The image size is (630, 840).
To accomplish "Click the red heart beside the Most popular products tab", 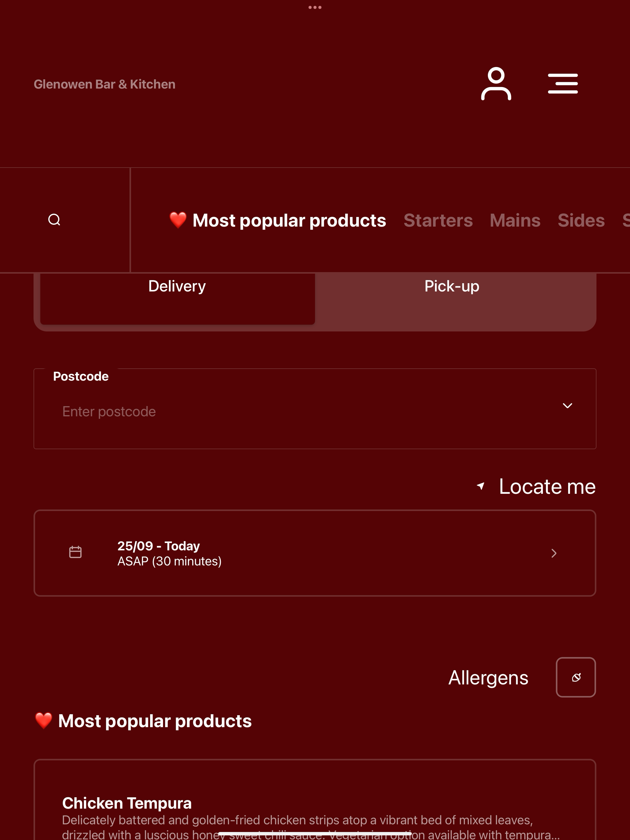I will coord(178,220).
